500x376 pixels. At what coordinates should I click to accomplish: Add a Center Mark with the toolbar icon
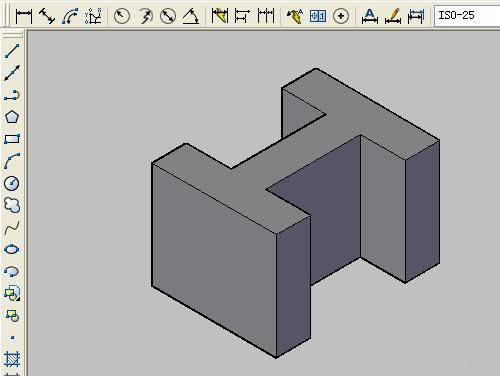pyautogui.click(x=341, y=16)
